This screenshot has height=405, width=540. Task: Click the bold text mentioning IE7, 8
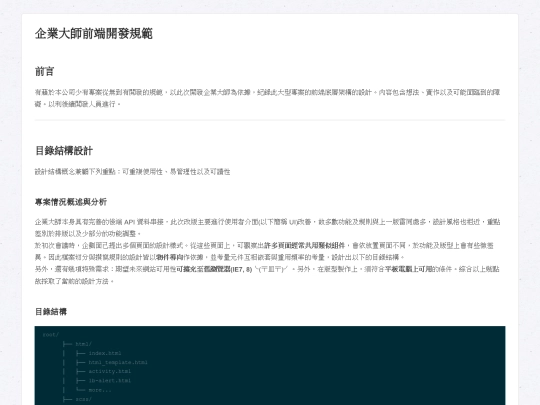(x=214, y=269)
